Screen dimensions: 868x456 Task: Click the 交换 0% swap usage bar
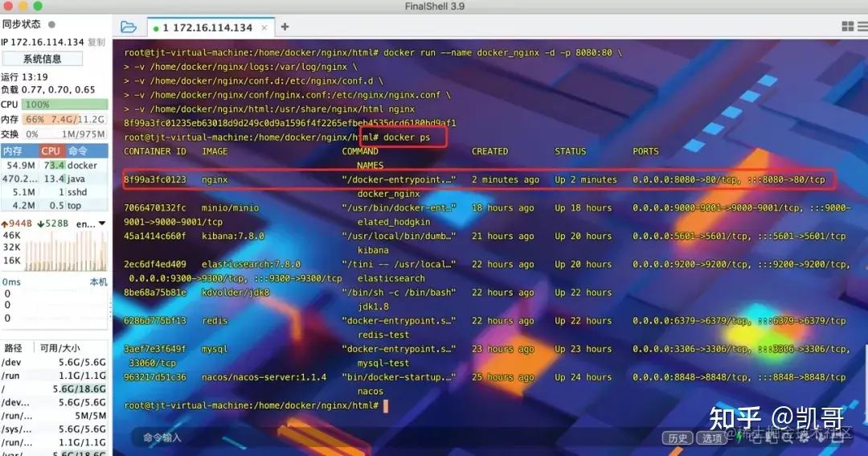(x=65, y=134)
